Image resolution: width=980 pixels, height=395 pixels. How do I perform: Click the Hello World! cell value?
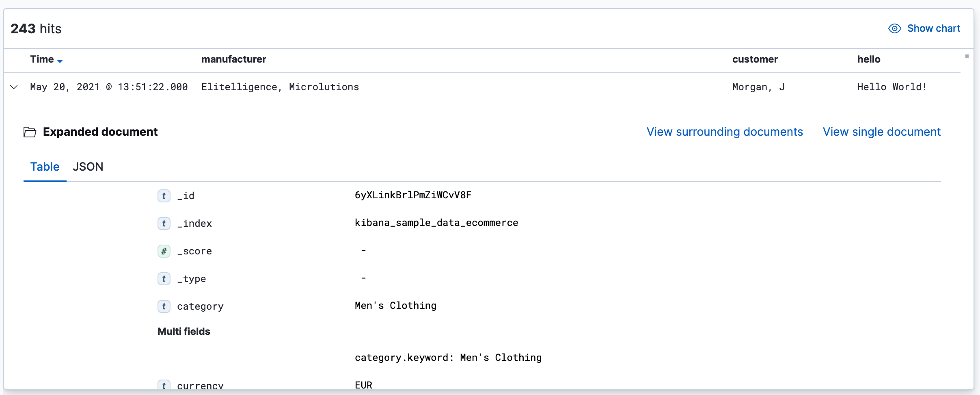coord(891,87)
